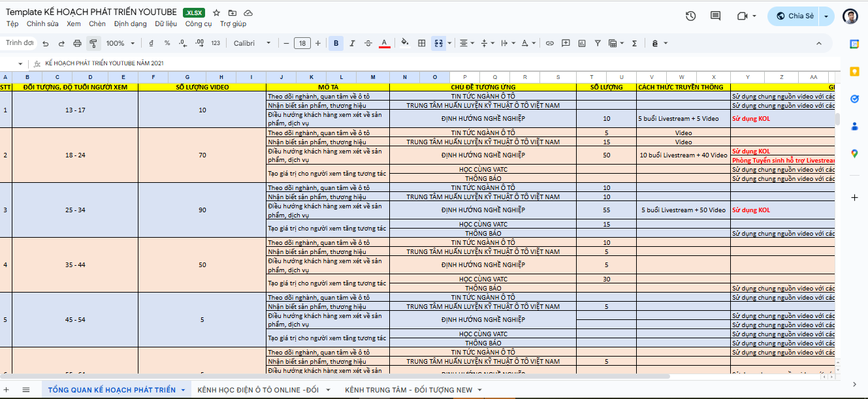Expand the horizontal align dropdown
The width and height of the screenshot is (868, 399).
point(466,44)
